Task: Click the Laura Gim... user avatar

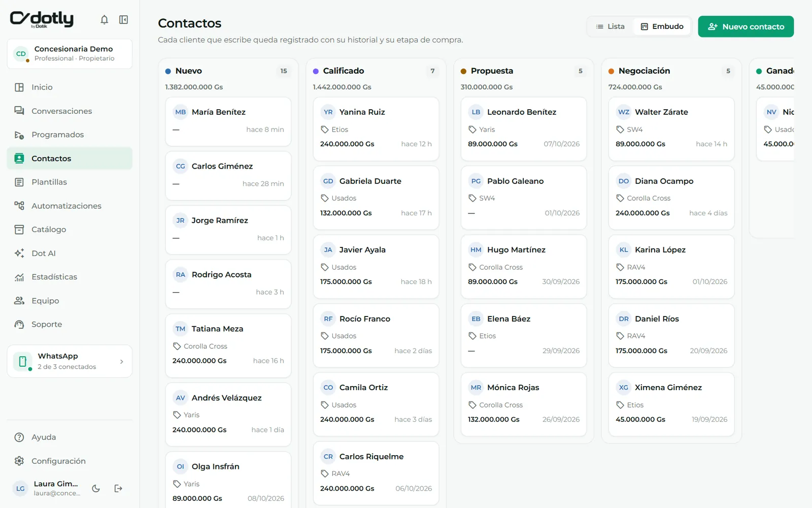Action: tap(20, 489)
